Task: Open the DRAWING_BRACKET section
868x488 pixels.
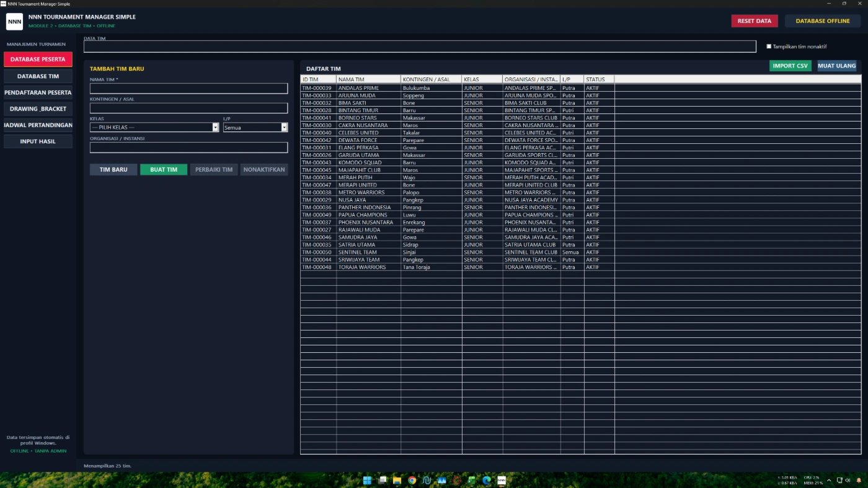Action: (38, 109)
